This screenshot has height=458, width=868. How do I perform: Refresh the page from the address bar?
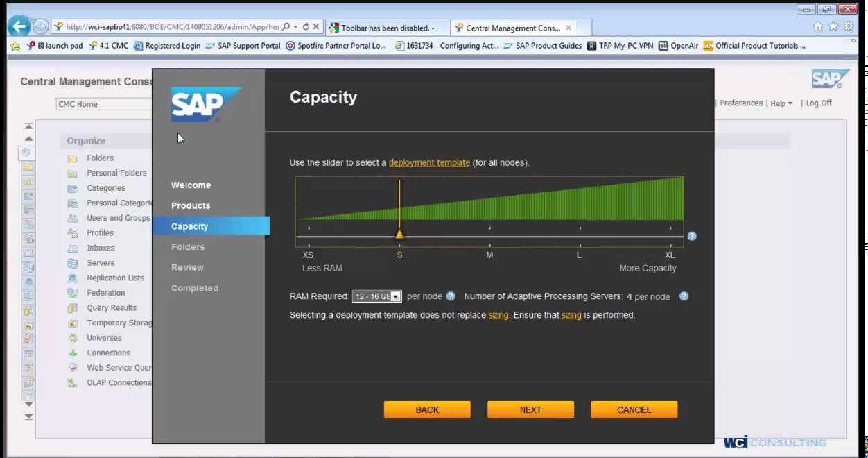click(x=305, y=27)
